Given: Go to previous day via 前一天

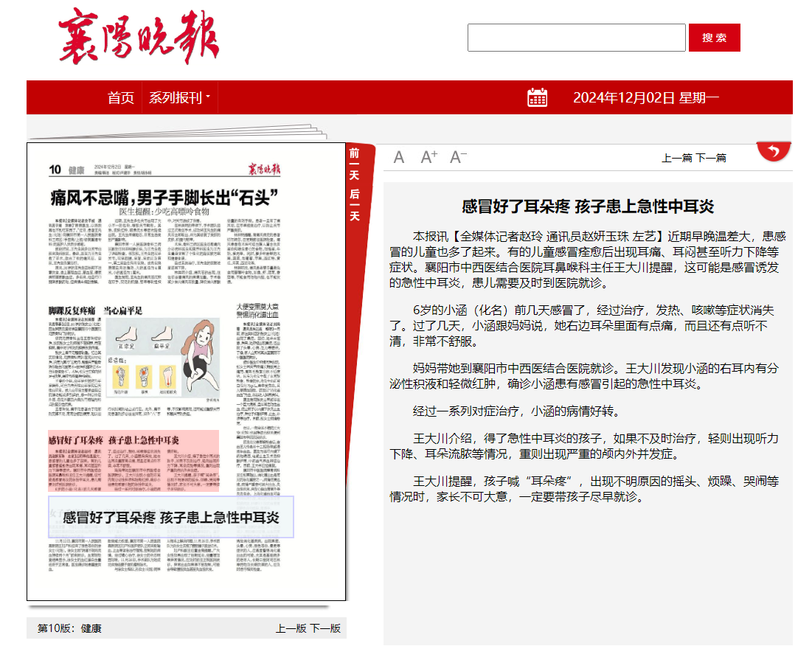Looking at the screenshot, I should point(355,163).
